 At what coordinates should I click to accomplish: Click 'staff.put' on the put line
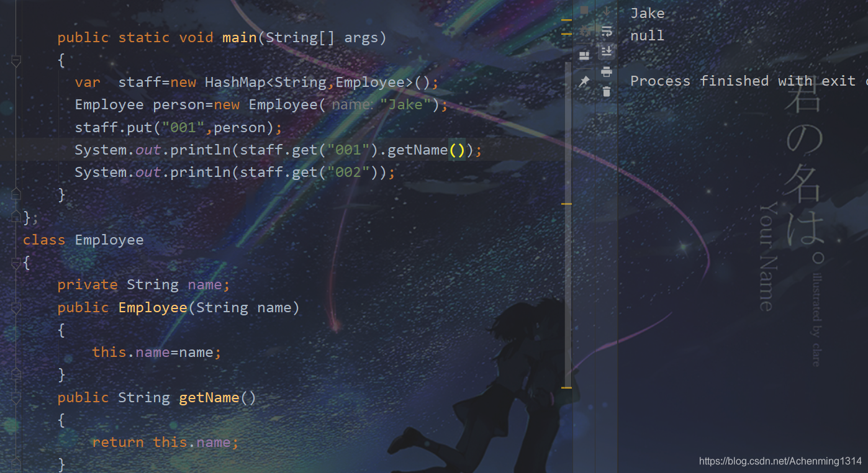click(114, 127)
